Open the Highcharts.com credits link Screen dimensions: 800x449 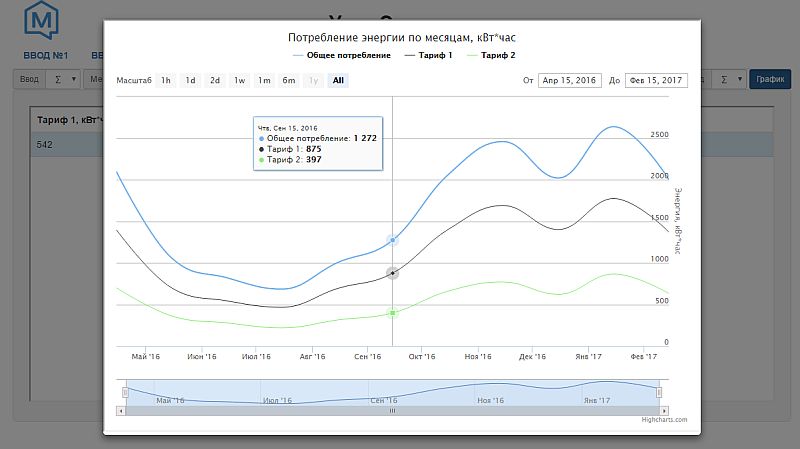tap(664, 420)
